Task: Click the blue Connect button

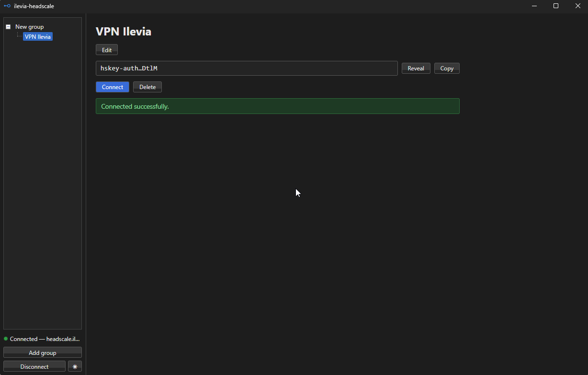Action: [113, 87]
